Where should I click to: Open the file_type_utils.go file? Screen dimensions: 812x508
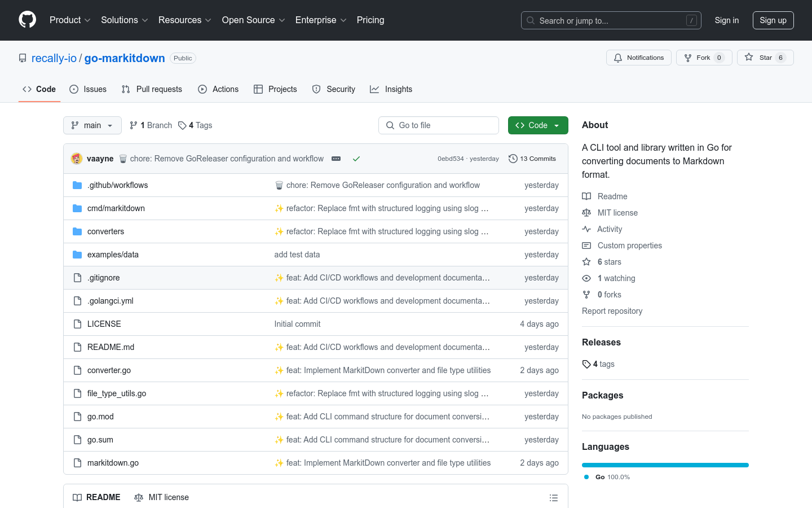pos(117,393)
